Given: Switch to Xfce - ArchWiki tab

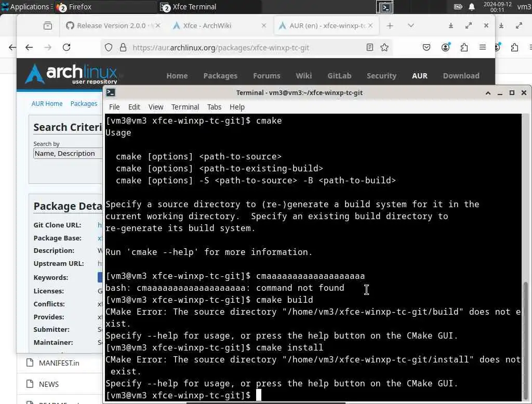Looking at the screenshot, I should pos(220,26).
